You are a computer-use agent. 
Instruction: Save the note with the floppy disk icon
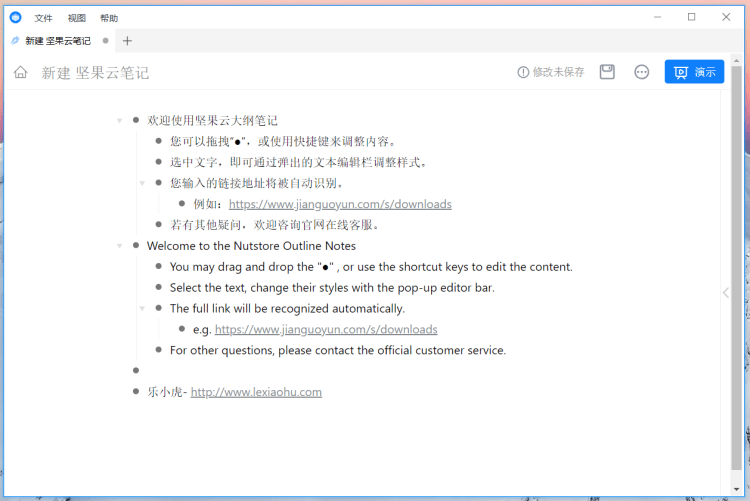(607, 72)
